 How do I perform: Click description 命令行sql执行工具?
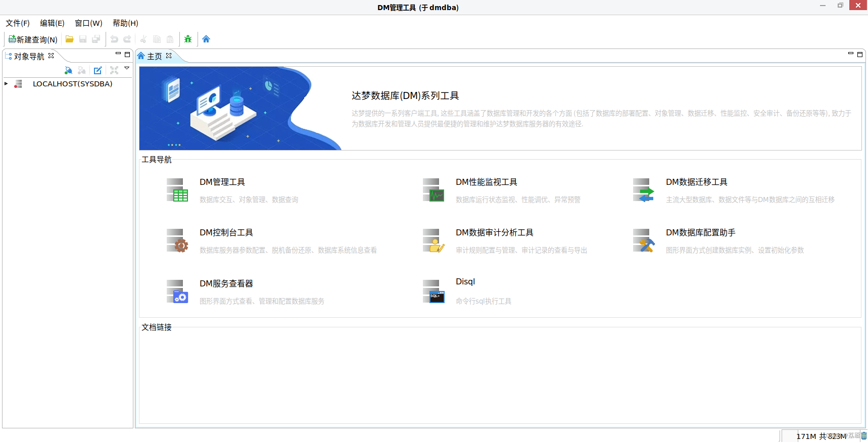click(x=484, y=301)
